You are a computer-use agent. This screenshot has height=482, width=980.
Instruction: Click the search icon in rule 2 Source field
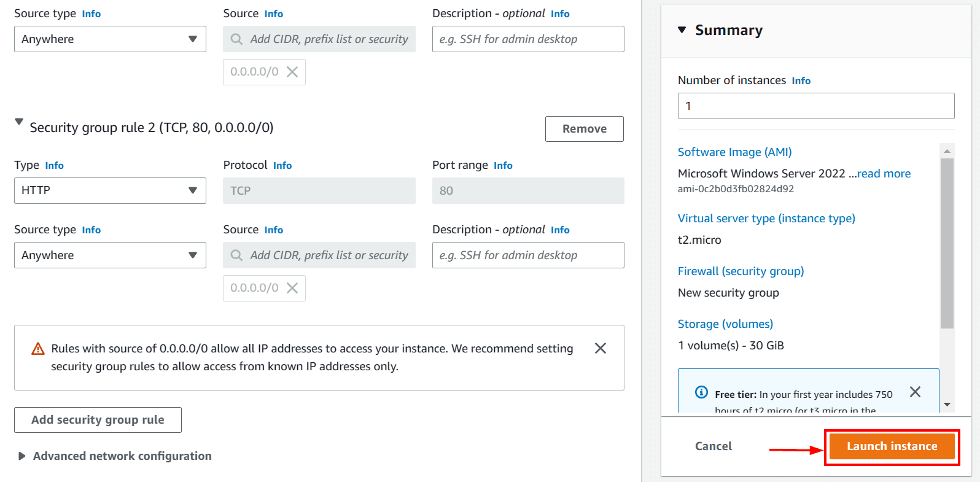click(236, 255)
